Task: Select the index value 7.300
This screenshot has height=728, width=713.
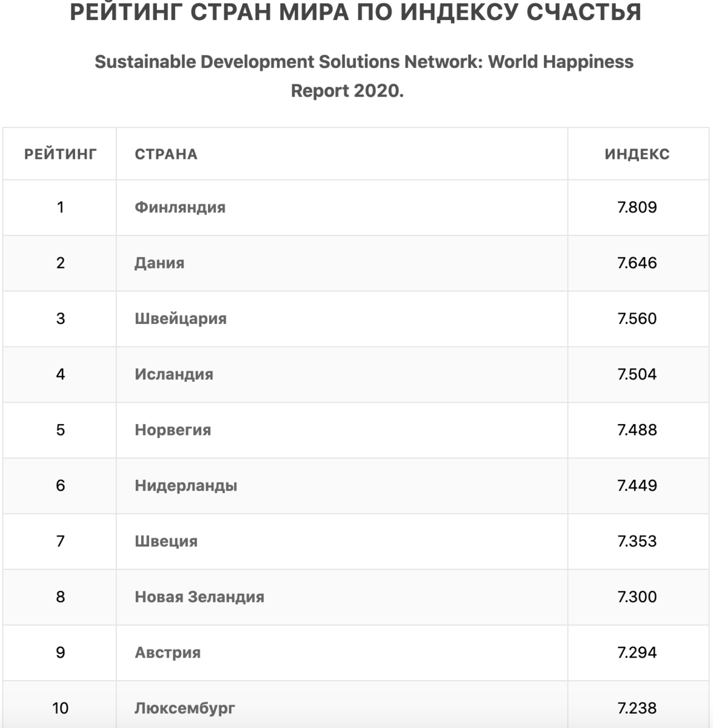Action: click(x=637, y=597)
